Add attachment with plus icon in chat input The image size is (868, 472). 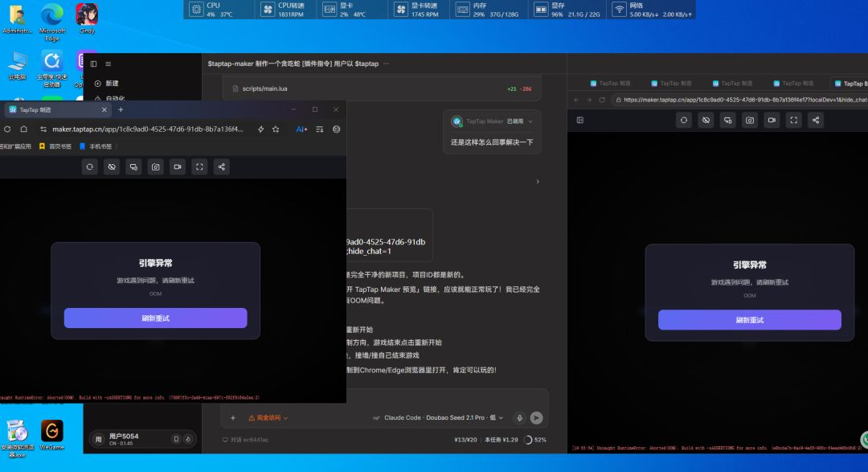tap(233, 417)
